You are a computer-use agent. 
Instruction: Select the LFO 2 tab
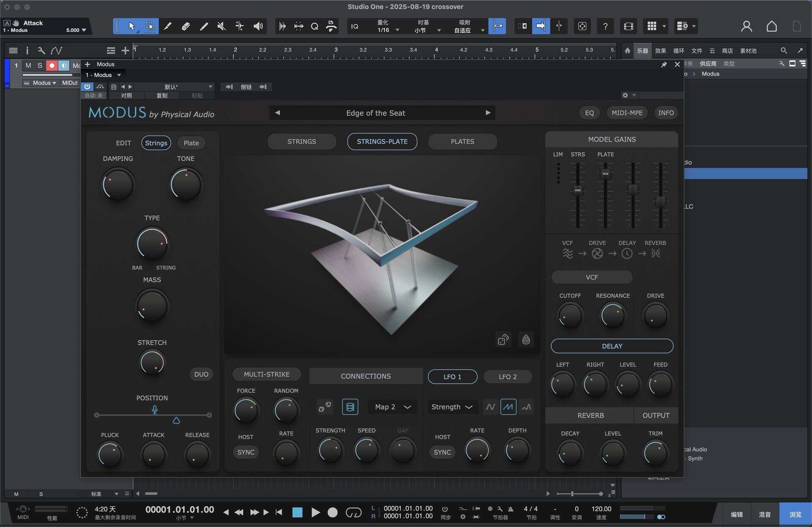point(507,377)
